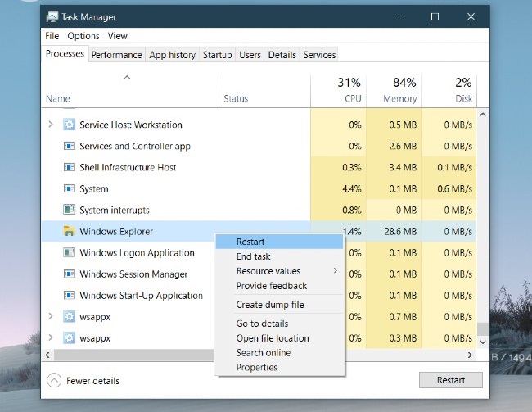Sort processes by the Name column header
Screen dimensions: 532x412
click(x=130, y=91)
